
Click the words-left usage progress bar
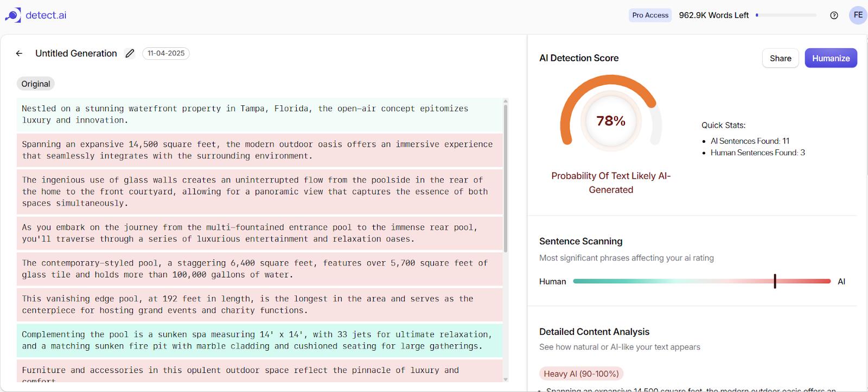tap(786, 15)
